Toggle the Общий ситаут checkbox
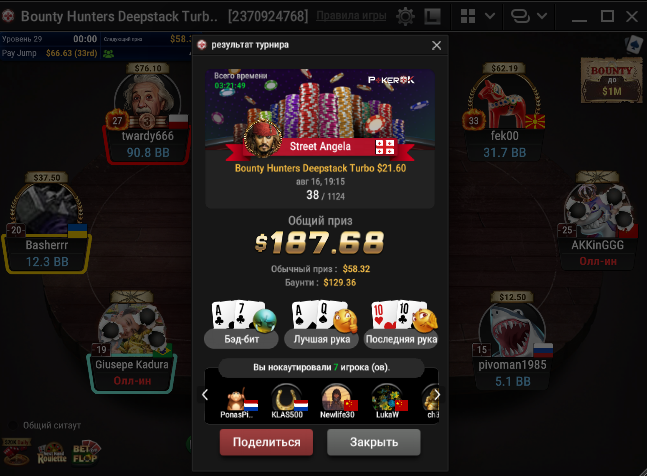This screenshot has height=476, width=647. (13, 425)
